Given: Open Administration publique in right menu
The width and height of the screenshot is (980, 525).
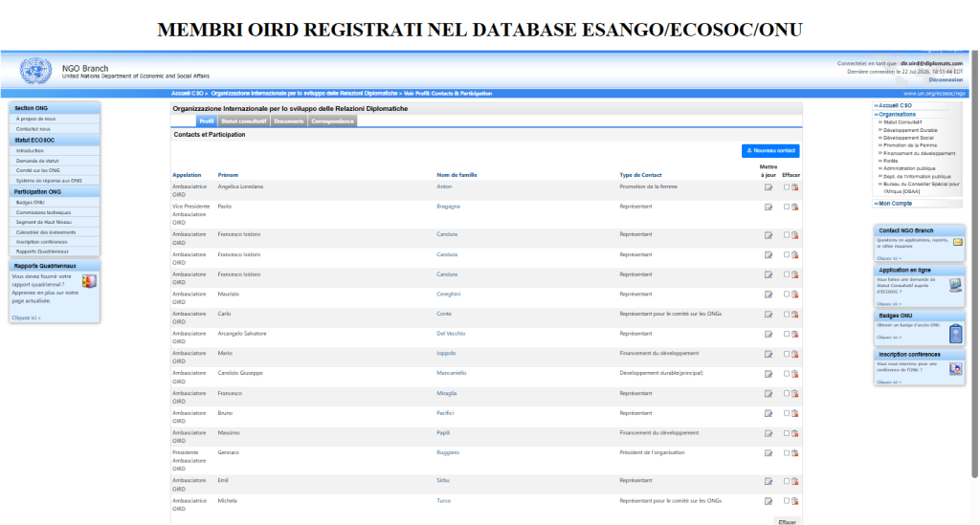Looking at the screenshot, I should (x=909, y=168).
